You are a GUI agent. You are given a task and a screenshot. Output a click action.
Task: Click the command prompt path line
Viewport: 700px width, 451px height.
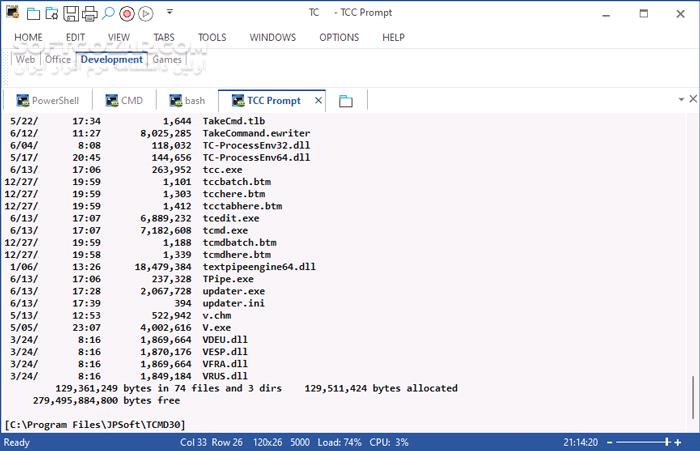(95, 425)
